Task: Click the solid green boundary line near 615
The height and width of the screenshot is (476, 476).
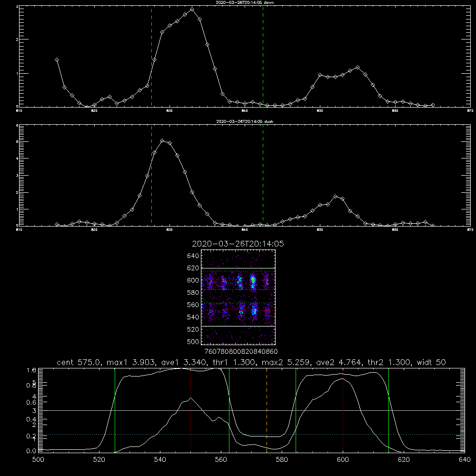Action: click(388, 410)
